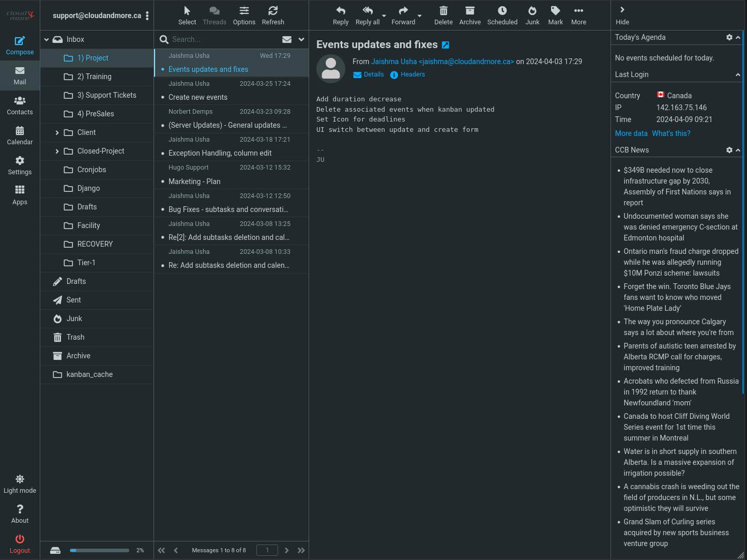This screenshot has height=560, width=747.
Task: Expand the Closed-Project folder tree
Action: click(x=57, y=152)
